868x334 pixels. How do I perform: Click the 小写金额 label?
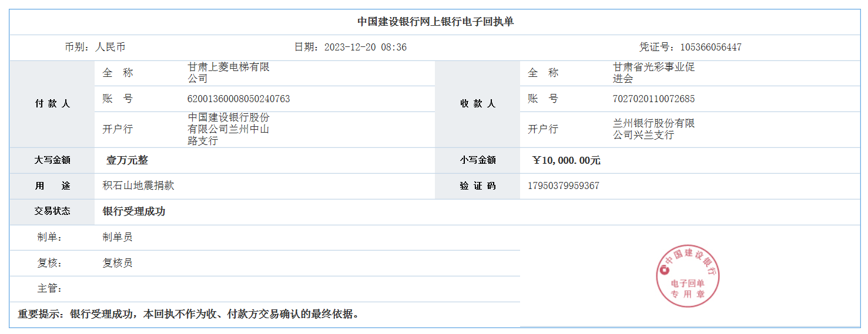[478, 160]
